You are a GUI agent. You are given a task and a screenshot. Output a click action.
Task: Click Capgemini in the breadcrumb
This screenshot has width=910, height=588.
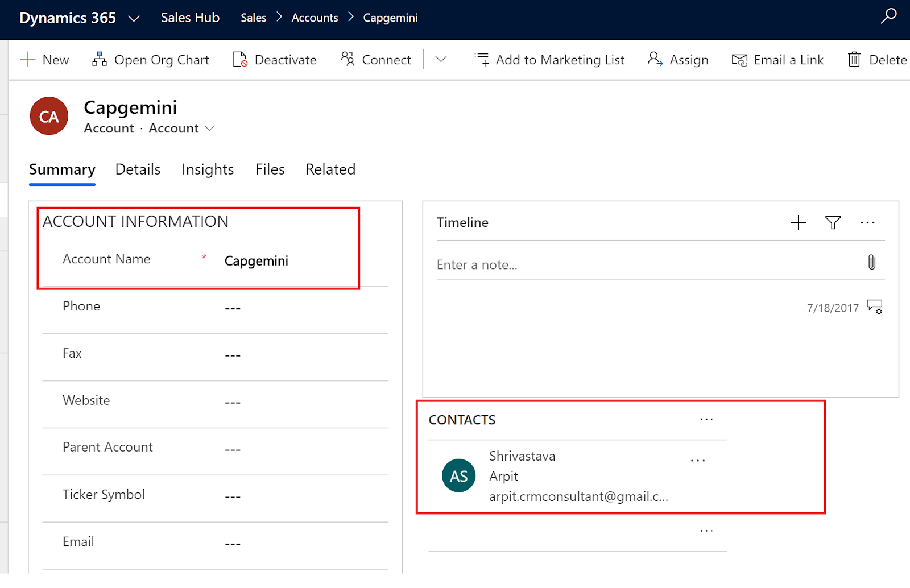coord(391,18)
